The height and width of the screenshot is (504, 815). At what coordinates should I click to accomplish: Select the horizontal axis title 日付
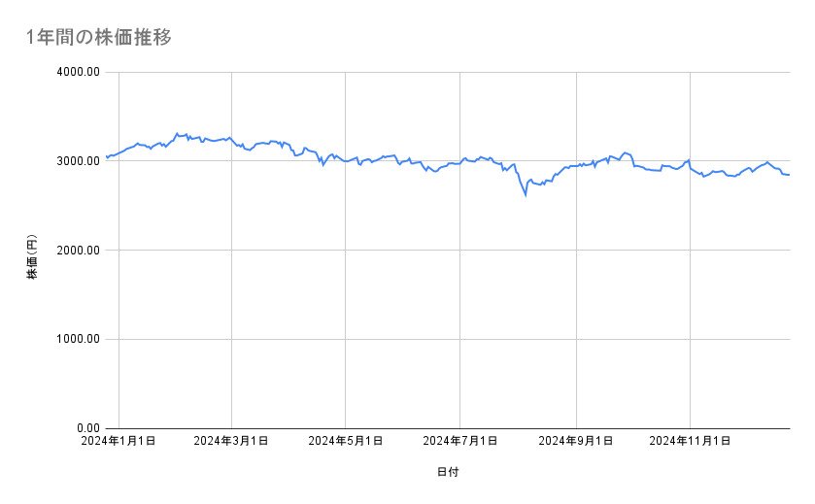pos(448,473)
